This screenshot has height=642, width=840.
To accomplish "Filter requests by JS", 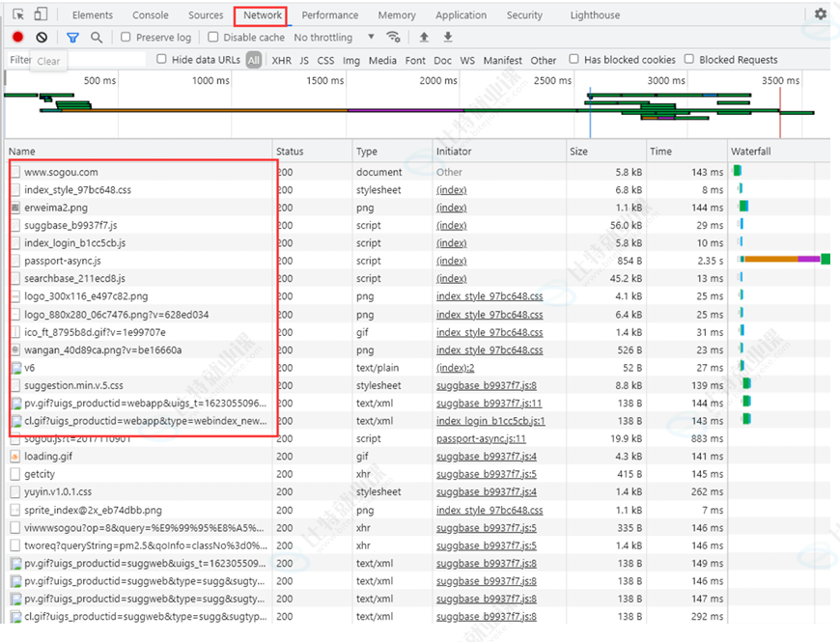I will pos(304,61).
